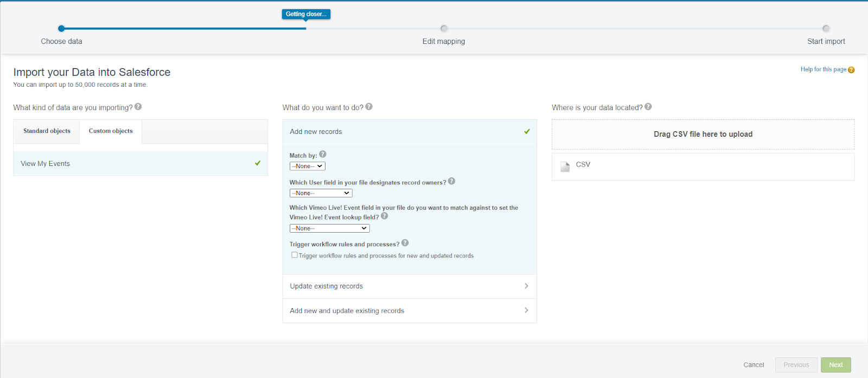Expand Add new and update existing records
This screenshot has width=868, height=378.
(x=410, y=311)
